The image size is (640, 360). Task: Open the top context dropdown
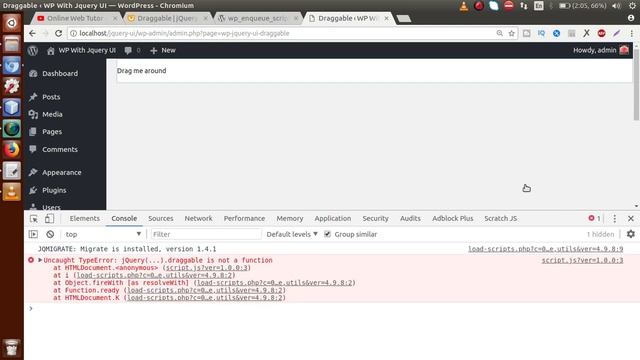[x=103, y=234]
